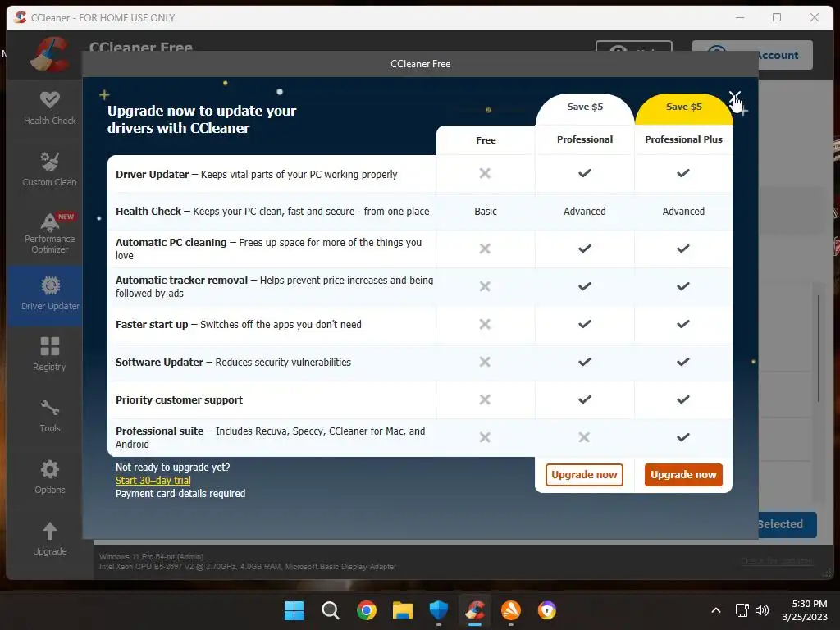Open Registry cleaner section

50,354
